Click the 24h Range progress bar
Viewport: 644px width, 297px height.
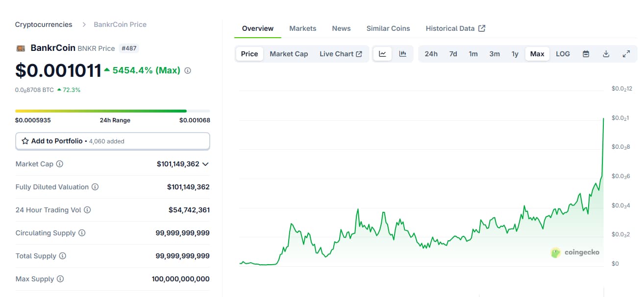112,111
